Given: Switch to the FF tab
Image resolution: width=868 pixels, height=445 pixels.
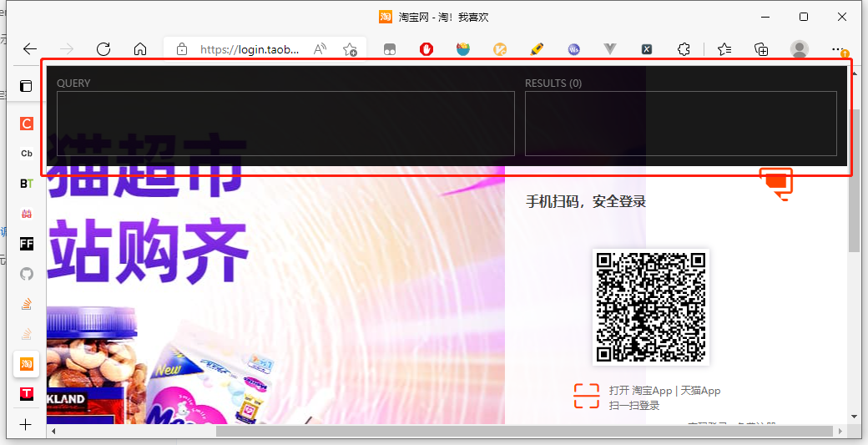Looking at the screenshot, I should pos(27,244).
